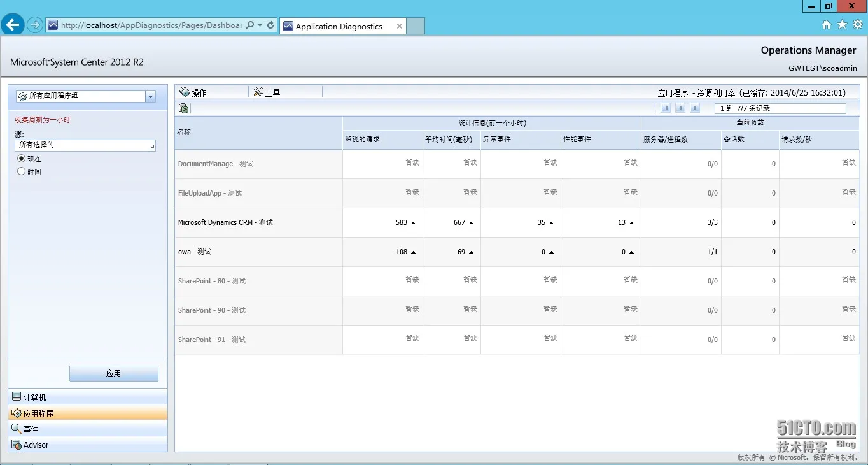The height and width of the screenshot is (465, 868).
Task: Click the 监视的请求 column header
Action: click(x=383, y=139)
